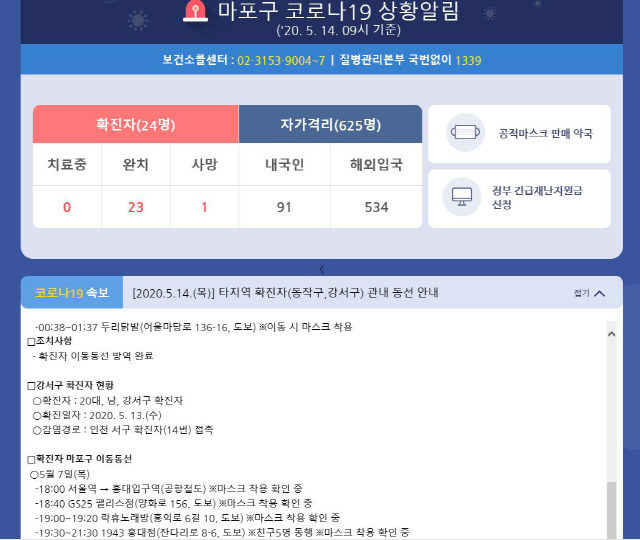Click the small collapse arrow below statistics panel

(321, 269)
